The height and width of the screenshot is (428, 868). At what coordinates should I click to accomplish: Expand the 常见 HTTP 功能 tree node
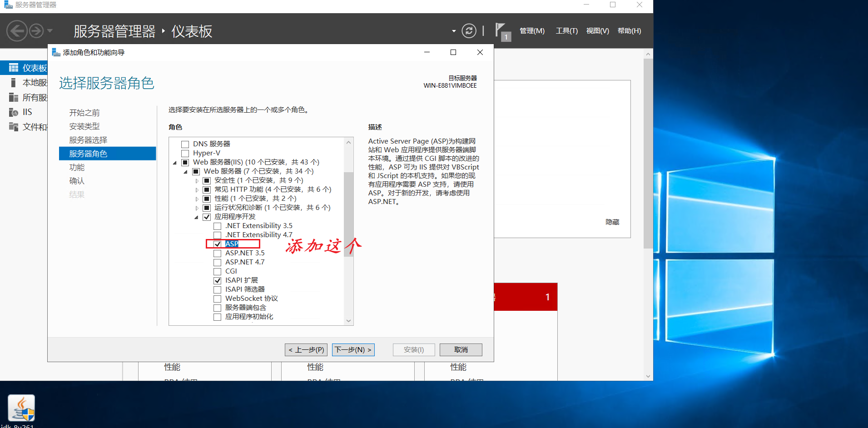[197, 190]
